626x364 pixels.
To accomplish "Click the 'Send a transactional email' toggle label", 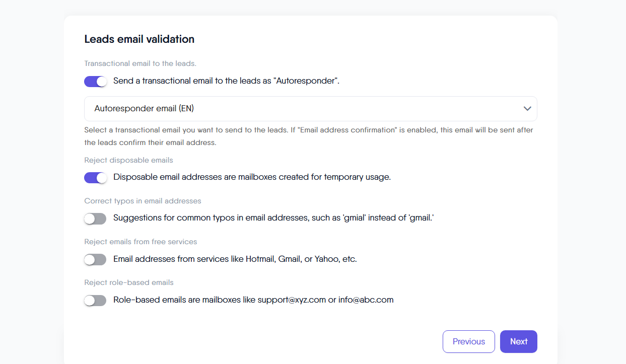I will (226, 81).
